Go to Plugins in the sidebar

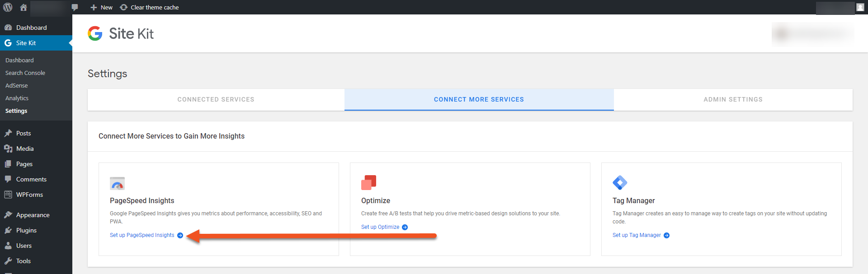[26, 230]
